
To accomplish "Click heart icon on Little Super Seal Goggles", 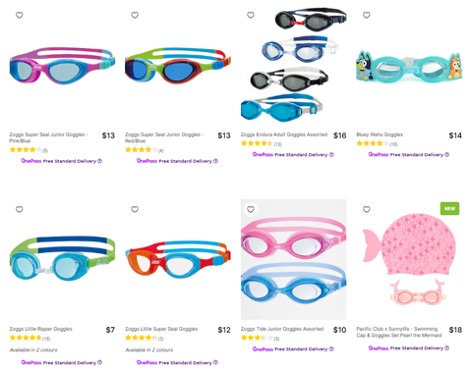I will point(135,209).
